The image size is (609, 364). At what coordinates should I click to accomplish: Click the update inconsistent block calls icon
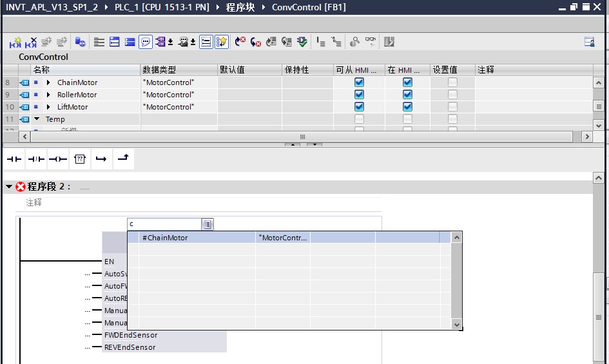click(x=271, y=42)
